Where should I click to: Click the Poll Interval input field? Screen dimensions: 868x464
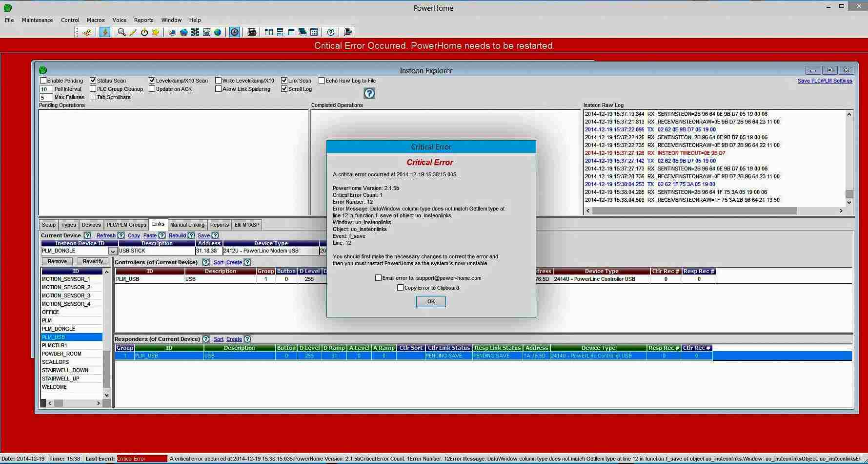(x=46, y=89)
